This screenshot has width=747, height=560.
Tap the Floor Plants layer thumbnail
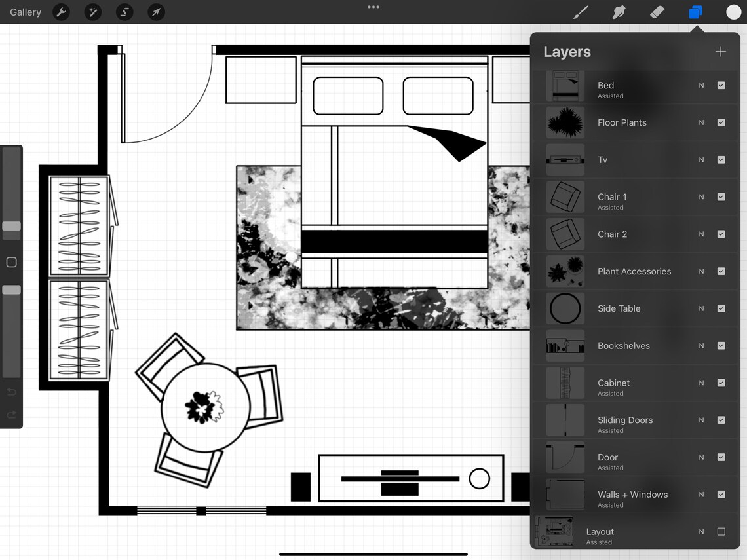pos(565,122)
